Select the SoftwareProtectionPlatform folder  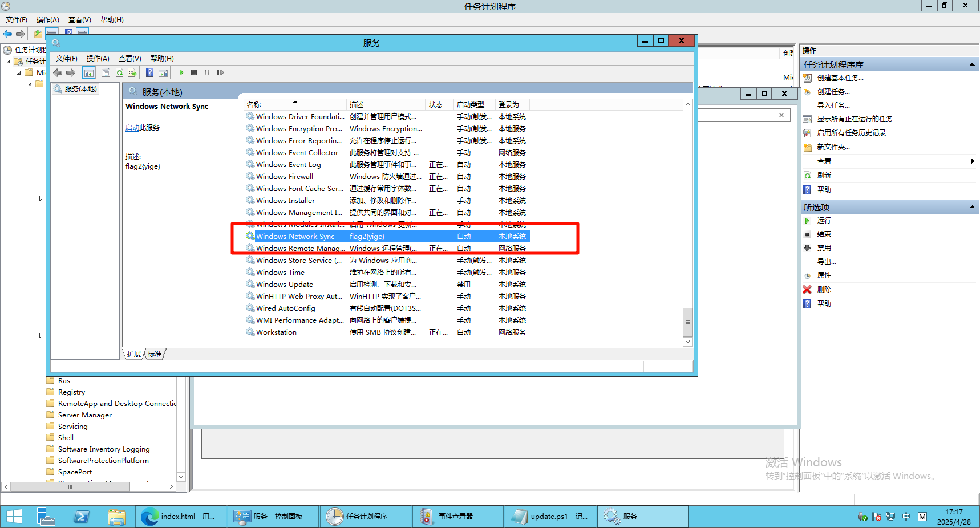click(103, 461)
